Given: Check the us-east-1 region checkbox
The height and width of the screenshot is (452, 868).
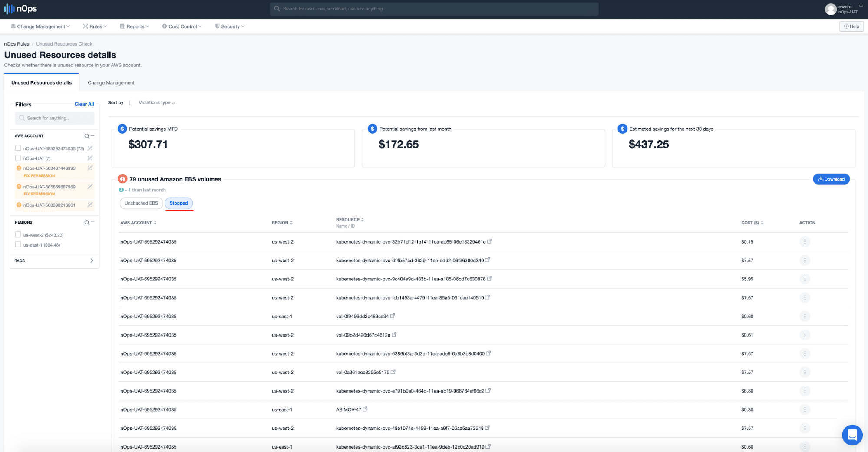Looking at the screenshot, I should point(18,244).
